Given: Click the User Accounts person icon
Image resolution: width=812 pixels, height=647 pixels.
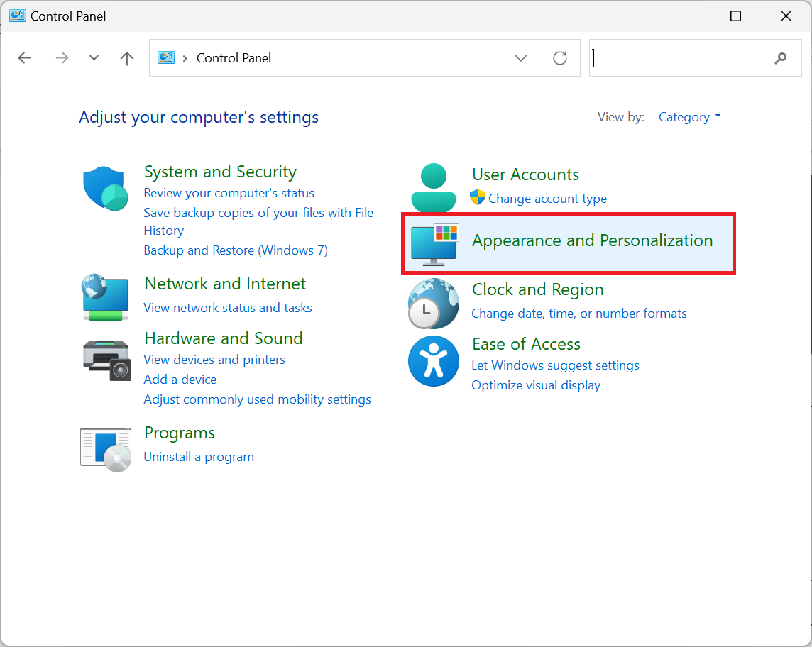Looking at the screenshot, I should pyautogui.click(x=434, y=187).
